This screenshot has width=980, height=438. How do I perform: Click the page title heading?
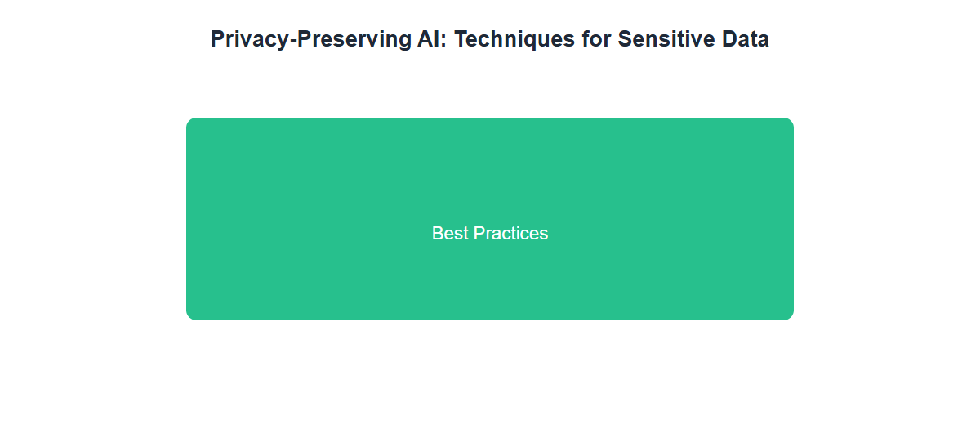[x=490, y=39]
